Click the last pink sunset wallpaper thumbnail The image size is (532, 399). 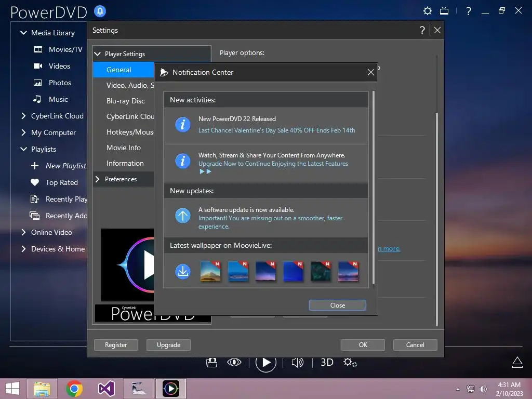point(349,271)
